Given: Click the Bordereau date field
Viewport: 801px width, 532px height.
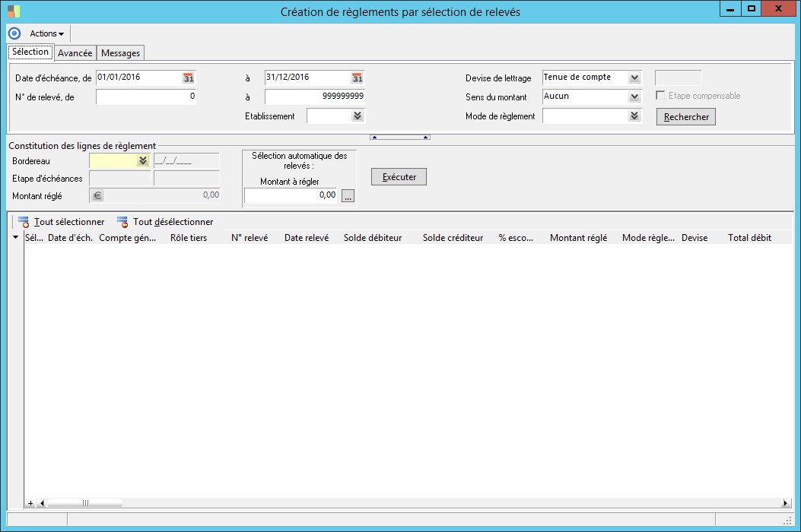Looking at the screenshot, I should (186, 161).
